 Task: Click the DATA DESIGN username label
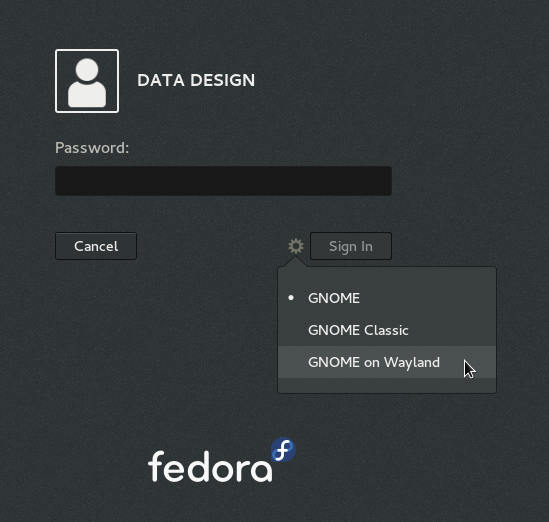point(196,80)
